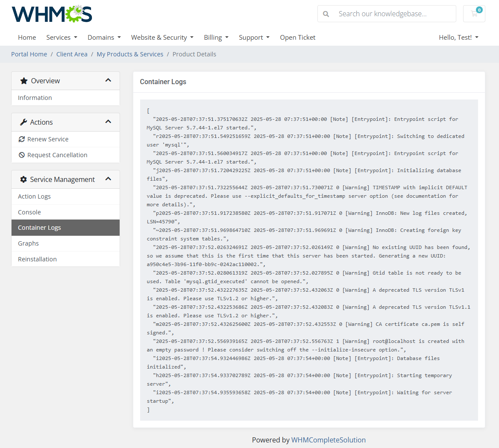Open the WHMCompleteSolution footer link

pos(329,440)
